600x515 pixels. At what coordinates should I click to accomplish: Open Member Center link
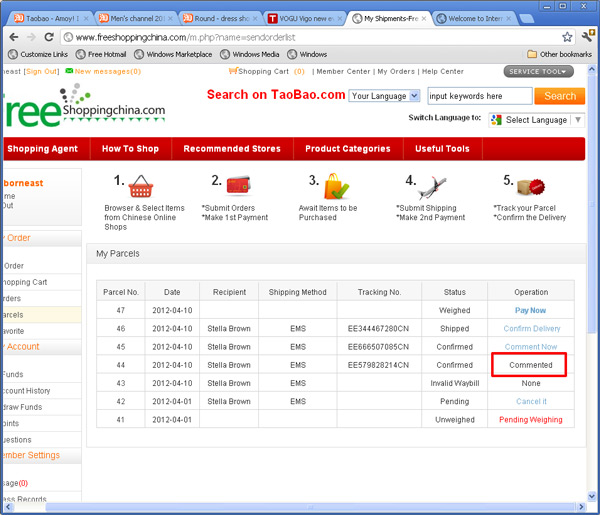343,72
